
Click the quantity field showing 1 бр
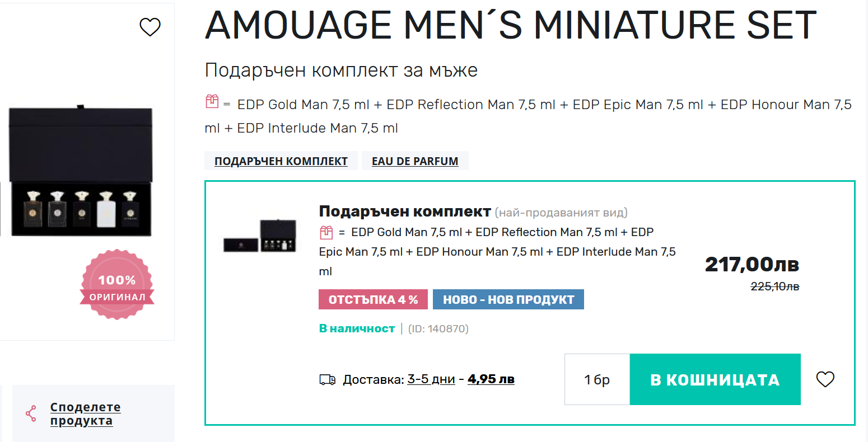pos(597,379)
